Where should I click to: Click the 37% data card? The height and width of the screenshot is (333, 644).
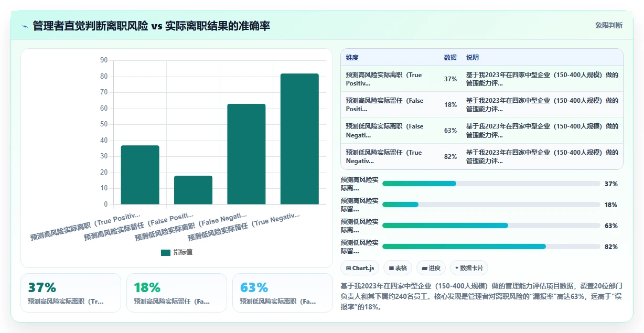(71, 293)
